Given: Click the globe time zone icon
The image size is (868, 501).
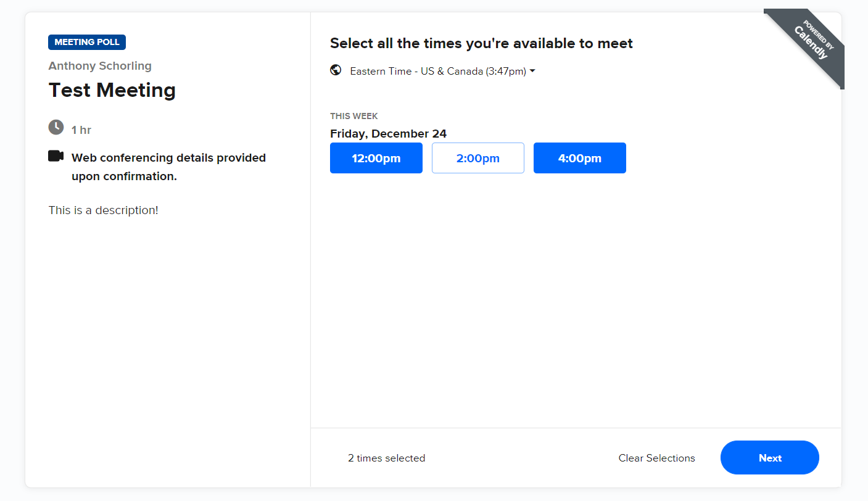Looking at the screenshot, I should [336, 70].
